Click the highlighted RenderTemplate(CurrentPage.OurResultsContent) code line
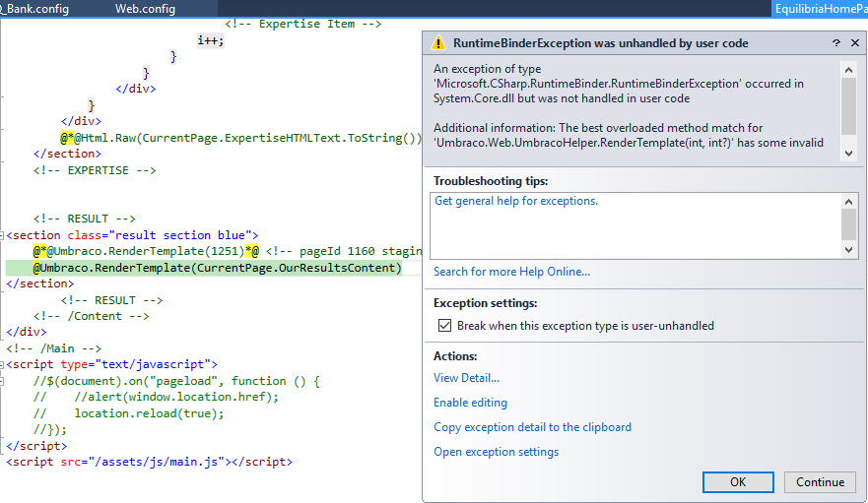The image size is (868, 503). tap(217, 268)
